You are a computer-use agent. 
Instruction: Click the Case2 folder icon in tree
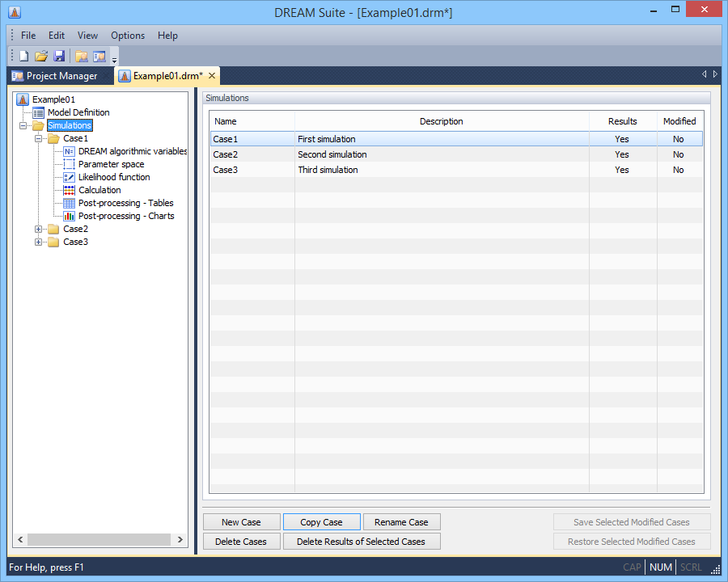[x=54, y=229]
